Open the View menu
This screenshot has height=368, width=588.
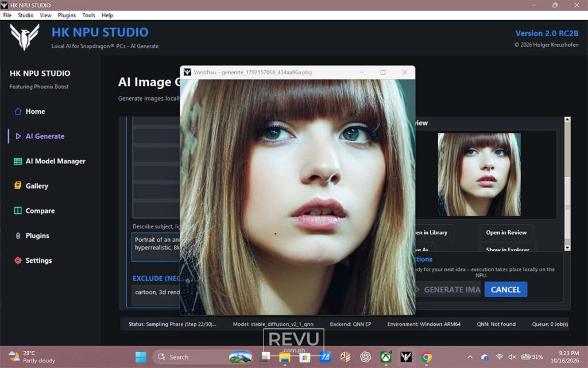coord(45,16)
